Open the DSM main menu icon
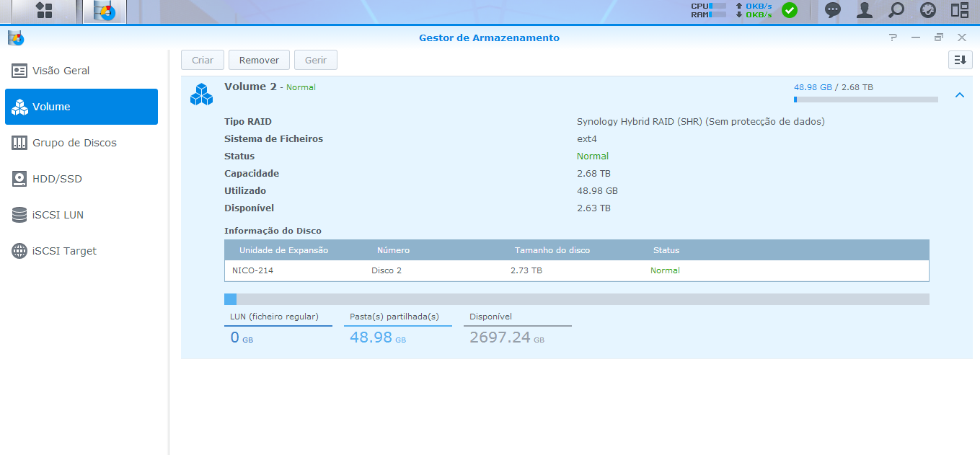980x455 pixels. point(44,11)
